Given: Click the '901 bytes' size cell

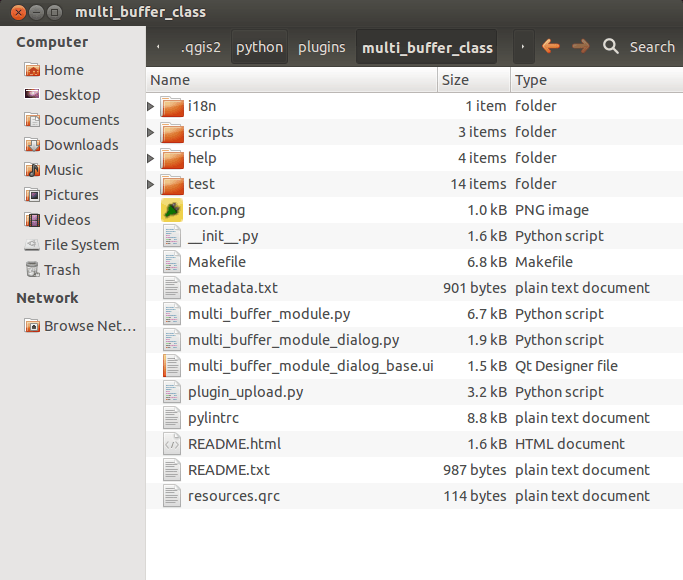Looking at the screenshot, I should point(475,288).
